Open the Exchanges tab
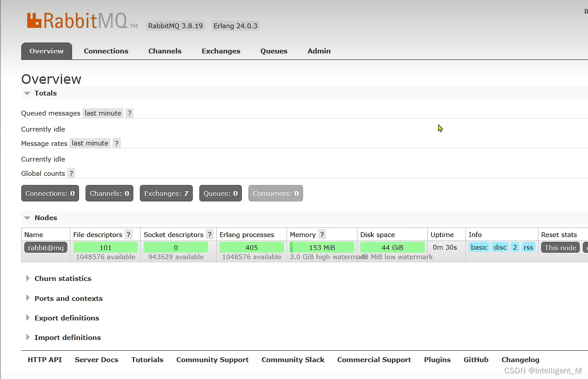 (221, 51)
